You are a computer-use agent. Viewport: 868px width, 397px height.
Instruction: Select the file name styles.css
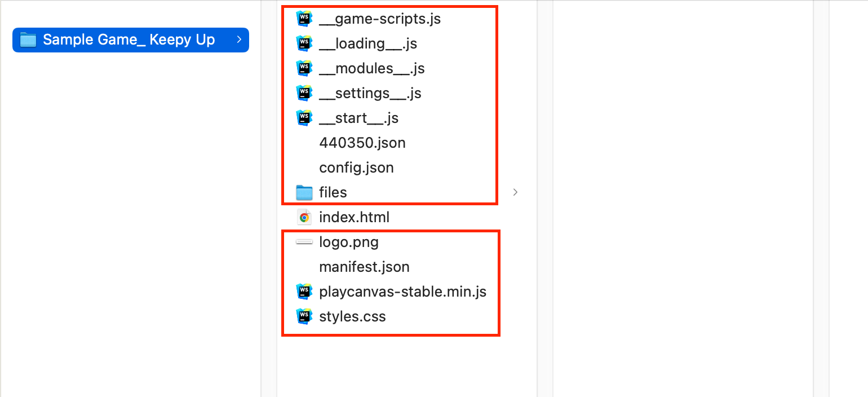click(x=352, y=316)
